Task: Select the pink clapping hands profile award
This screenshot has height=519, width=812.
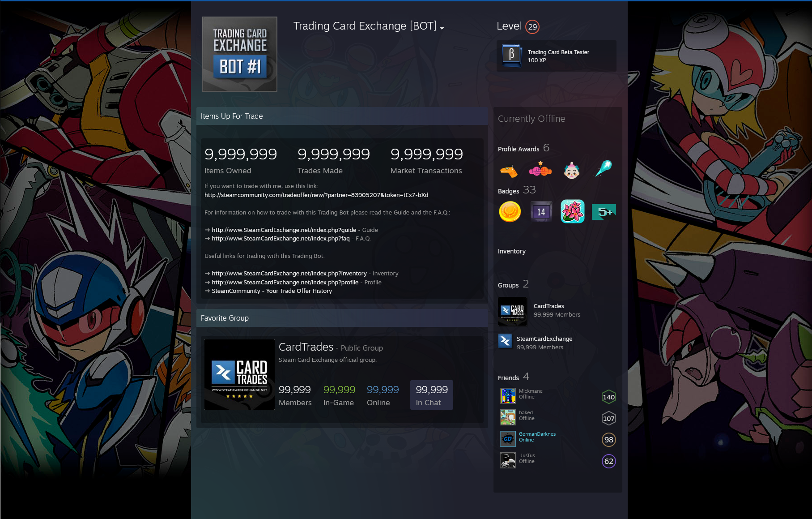Action: pos(540,170)
